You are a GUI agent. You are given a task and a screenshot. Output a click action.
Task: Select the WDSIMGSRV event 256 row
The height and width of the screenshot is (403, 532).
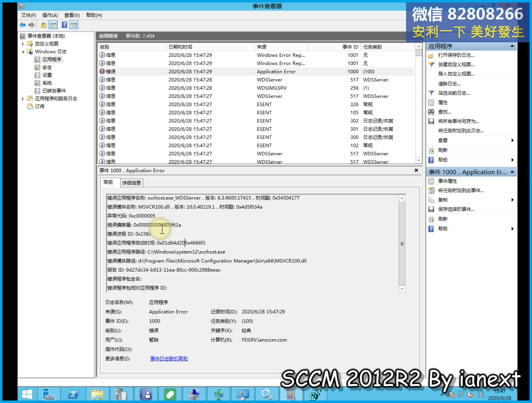pos(256,88)
